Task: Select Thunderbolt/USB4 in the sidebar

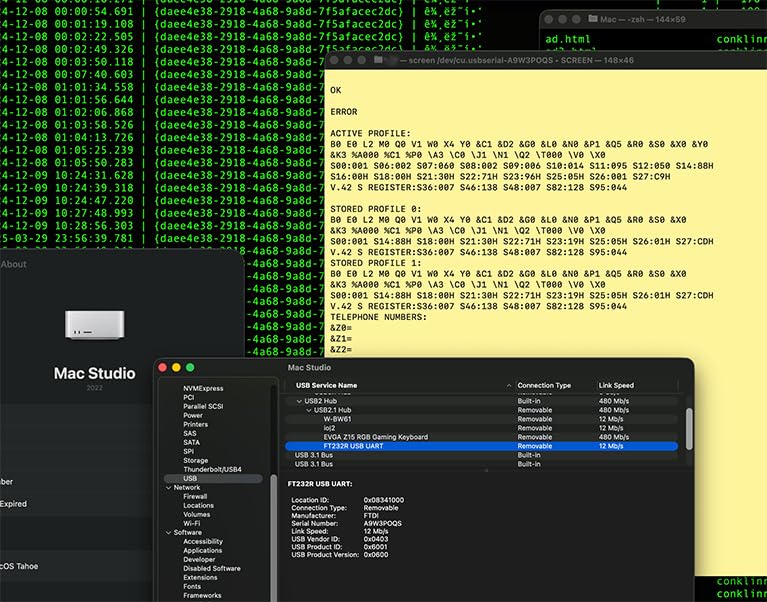Action: [x=212, y=469]
